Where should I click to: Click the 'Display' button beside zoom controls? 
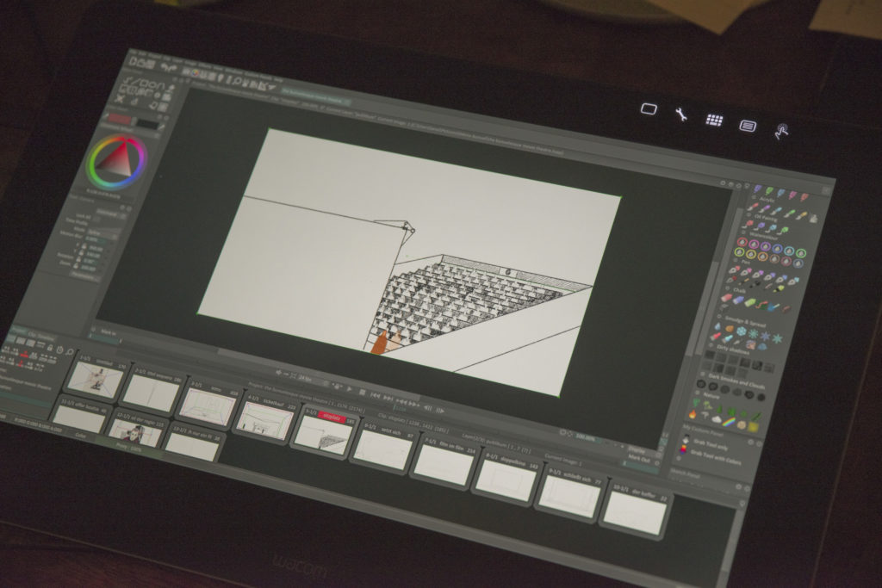point(637,449)
